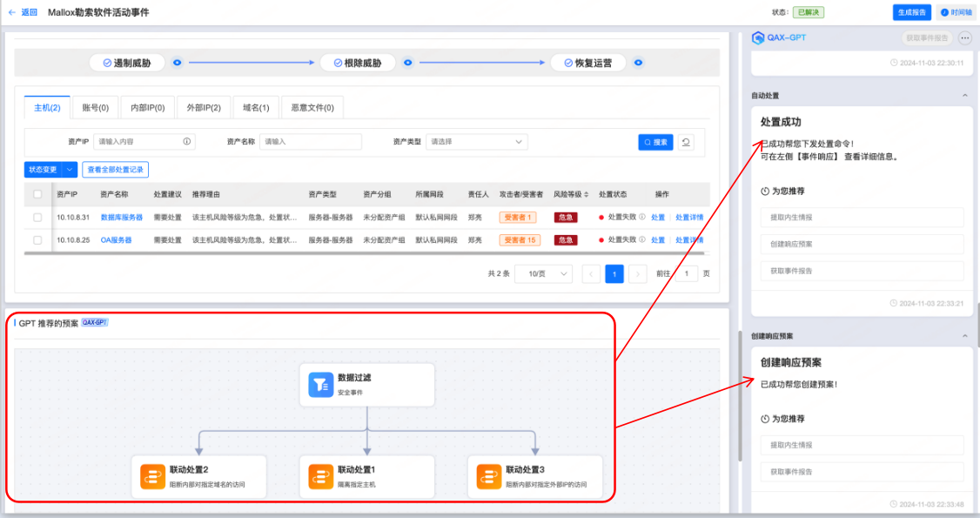Click the 联动处置1 playbook node icon
The width and height of the screenshot is (980, 518).
319,476
